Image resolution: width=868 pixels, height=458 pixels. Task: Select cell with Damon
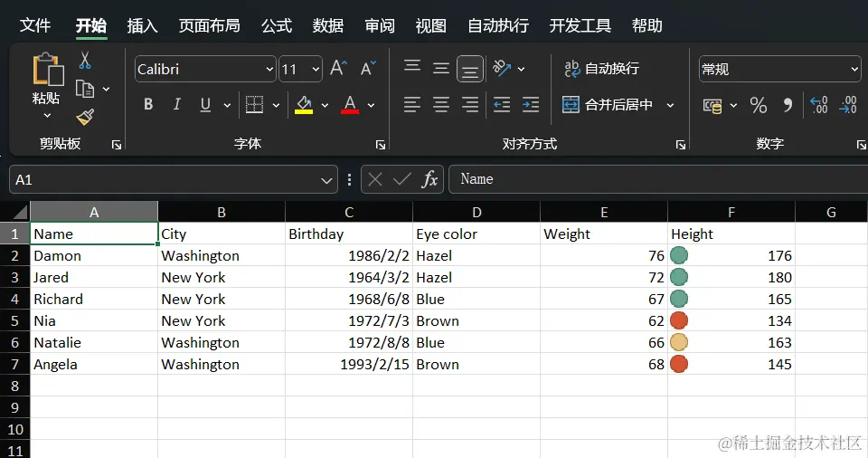click(94, 255)
